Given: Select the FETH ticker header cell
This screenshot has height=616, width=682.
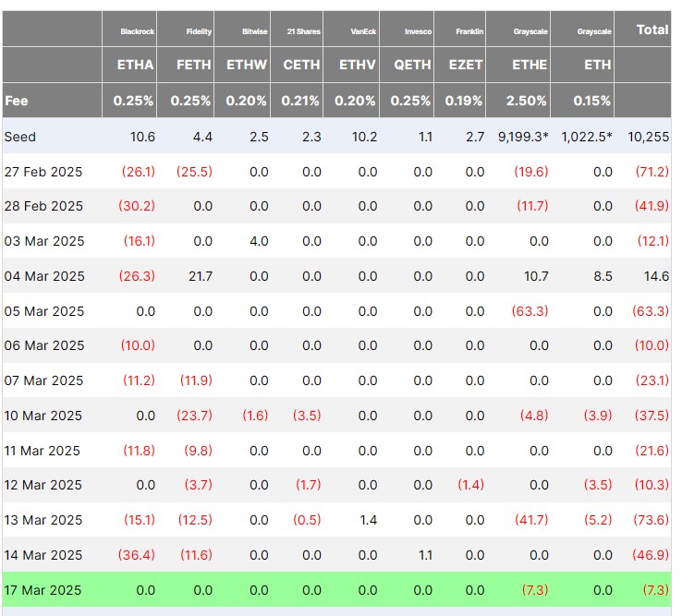Looking at the screenshot, I should click(x=193, y=65).
